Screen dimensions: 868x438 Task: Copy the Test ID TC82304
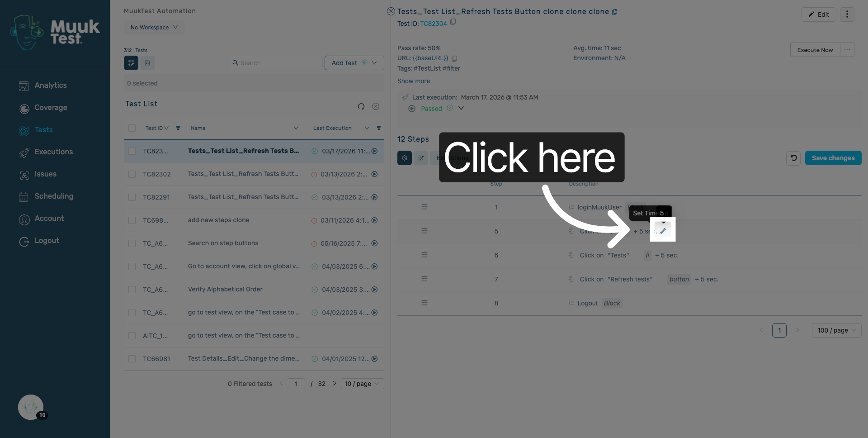click(453, 22)
